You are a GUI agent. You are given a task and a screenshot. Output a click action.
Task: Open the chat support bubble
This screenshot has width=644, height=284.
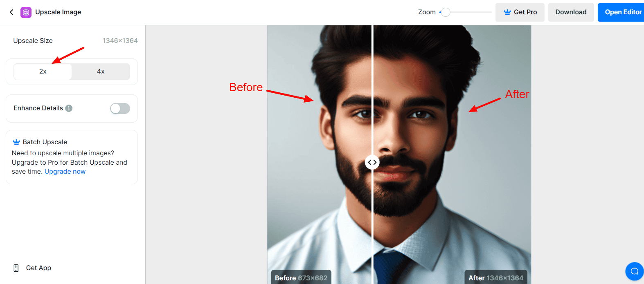coord(634,271)
